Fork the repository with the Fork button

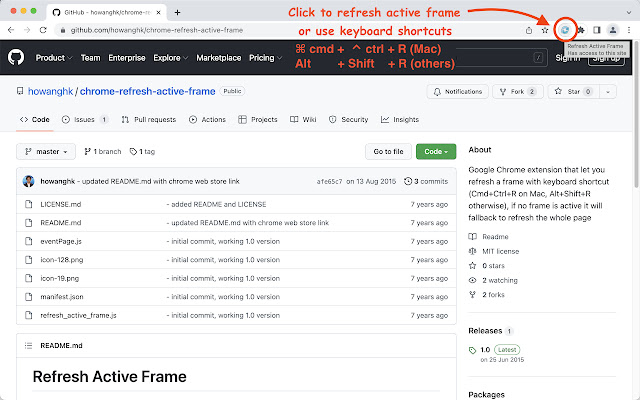click(x=518, y=92)
